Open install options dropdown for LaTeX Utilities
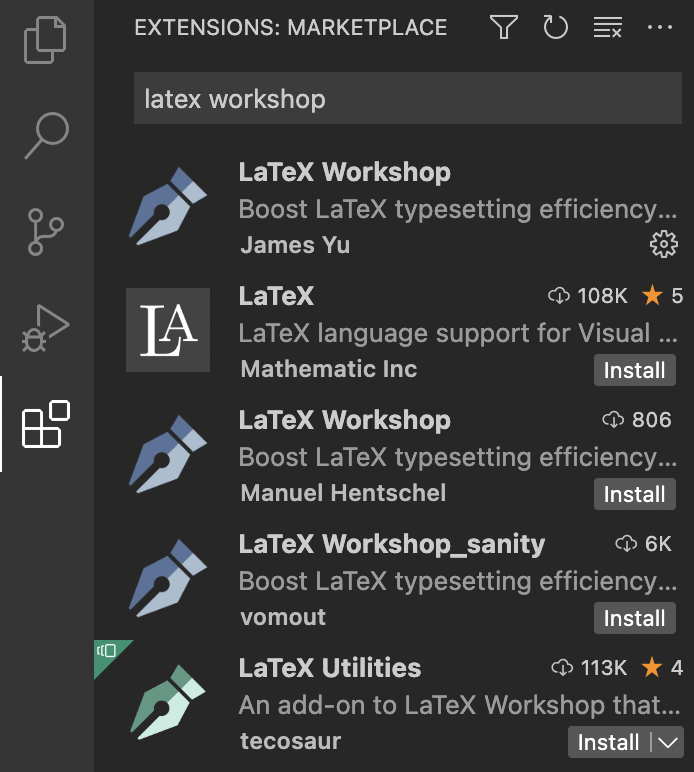This screenshot has height=772, width=694. [668, 742]
